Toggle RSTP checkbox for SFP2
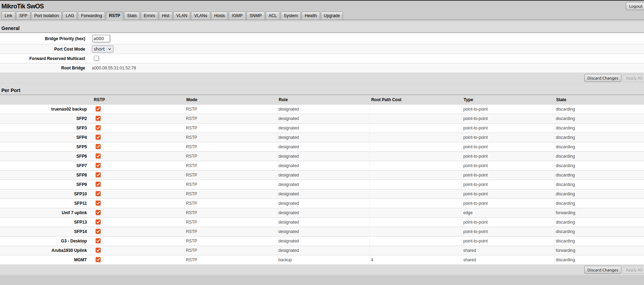Screen dimensions: 644x285 (98, 118)
